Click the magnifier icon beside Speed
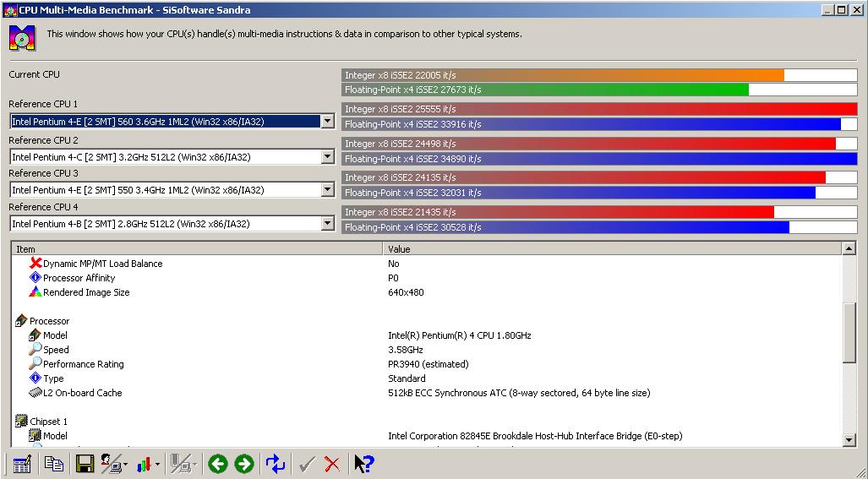868x479 pixels. [x=35, y=349]
